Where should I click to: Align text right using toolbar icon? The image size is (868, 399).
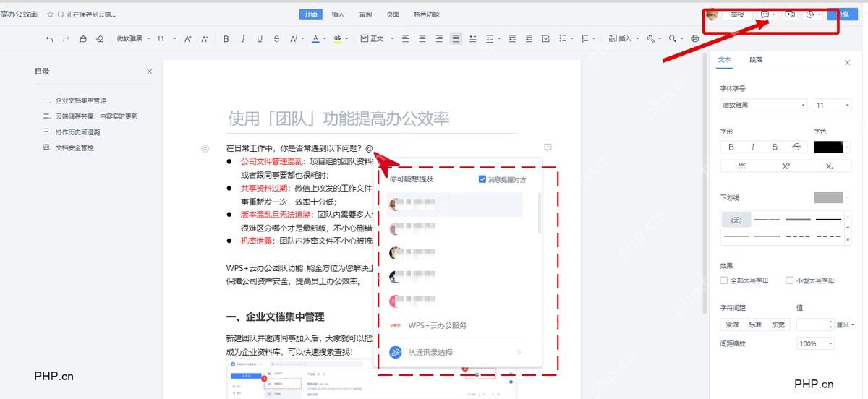[x=439, y=39]
